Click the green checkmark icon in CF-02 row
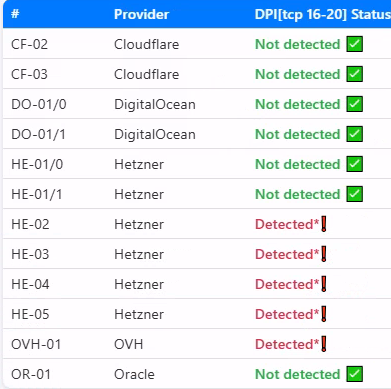 [x=354, y=44]
